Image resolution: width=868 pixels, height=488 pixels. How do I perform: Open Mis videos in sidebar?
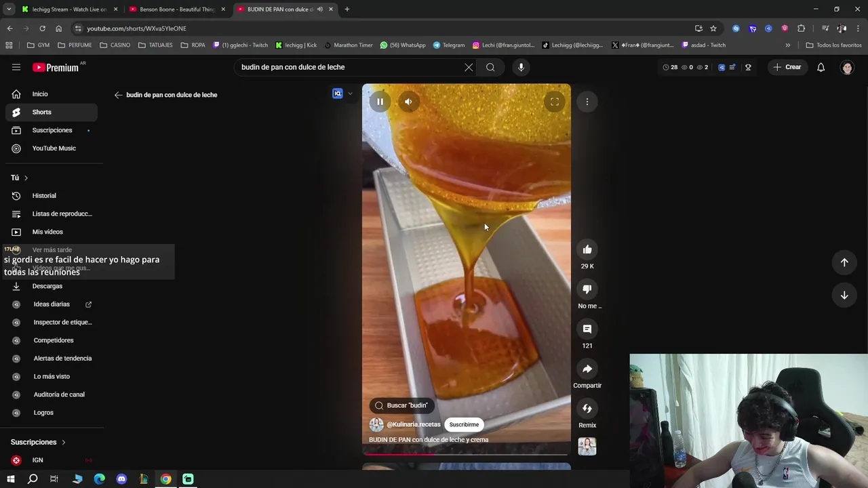pos(52,232)
